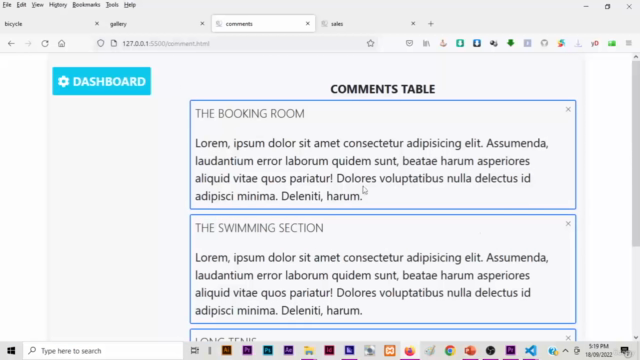Open the View menu
640x360 pixels.
click(x=37, y=5)
